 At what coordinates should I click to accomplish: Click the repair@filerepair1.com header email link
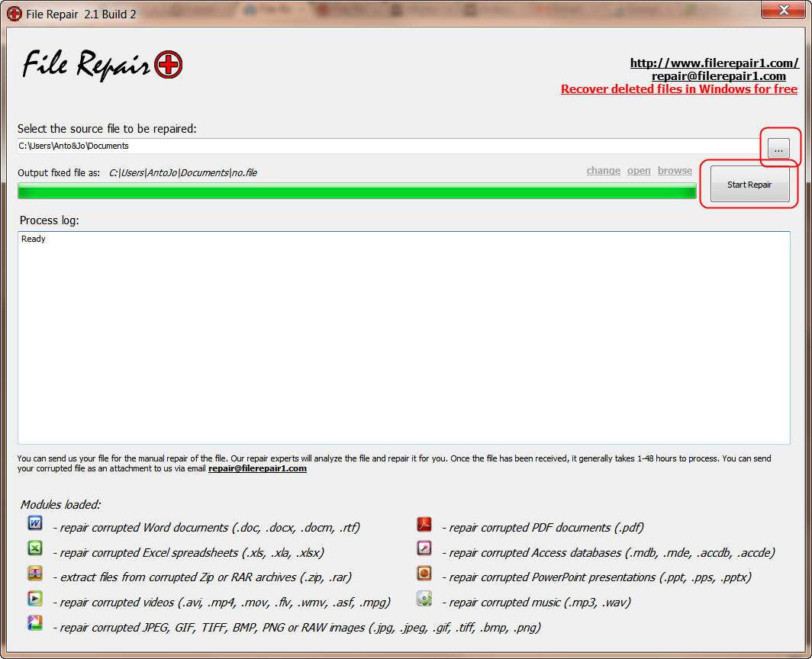coord(718,76)
